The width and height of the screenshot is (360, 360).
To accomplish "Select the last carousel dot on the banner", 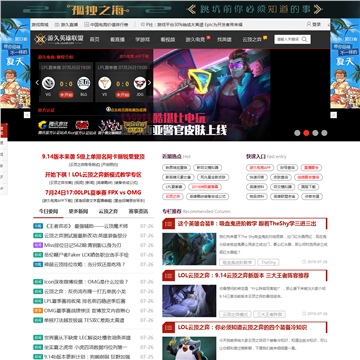I will [x=324, y=133].
